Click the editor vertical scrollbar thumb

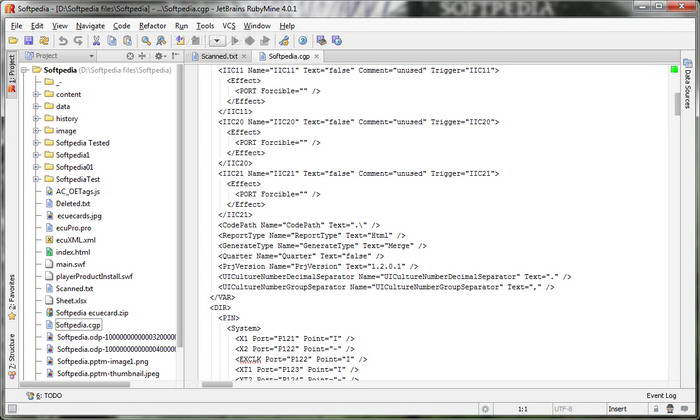tap(677, 104)
